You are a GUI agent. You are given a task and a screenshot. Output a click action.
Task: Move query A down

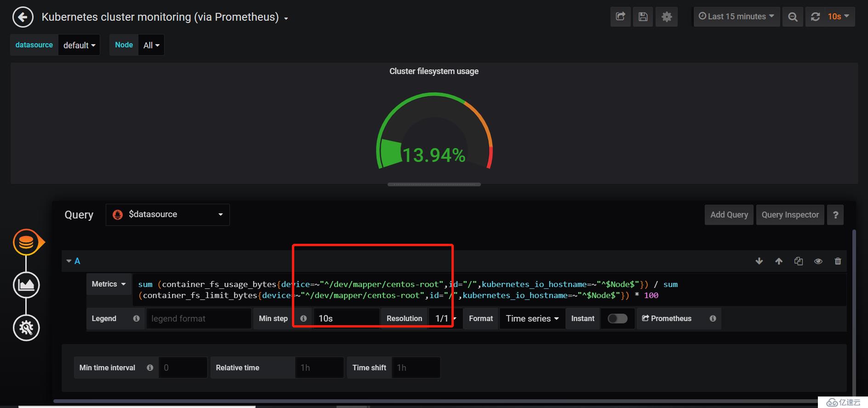click(759, 261)
